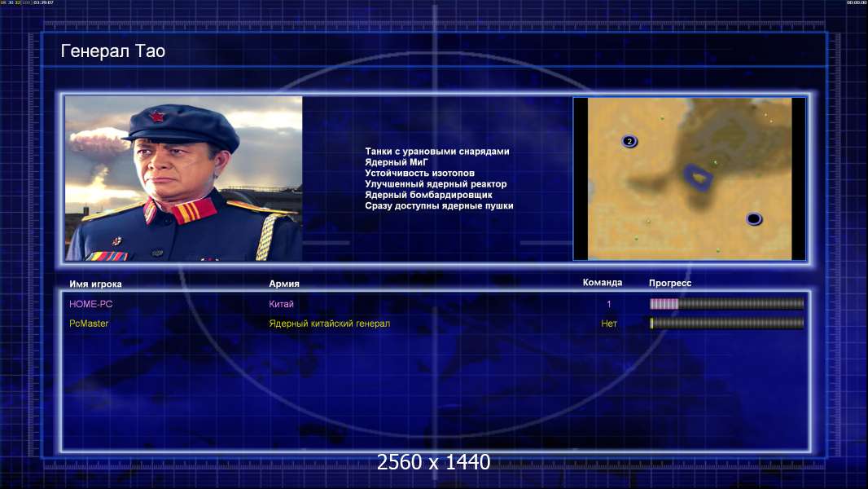
Task: Click the 'Армия' column header
Action: click(284, 284)
